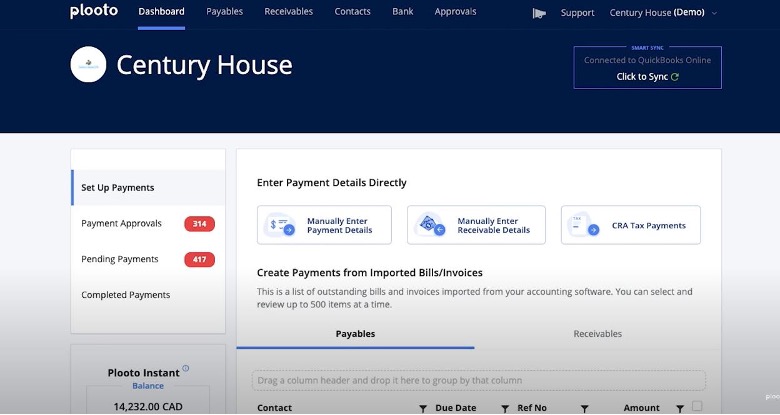Open the announcements megaphone icon
This screenshot has width=780, height=415.
(539, 13)
